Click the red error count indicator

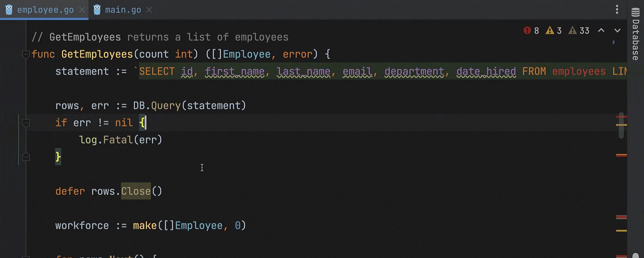coord(531,31)
